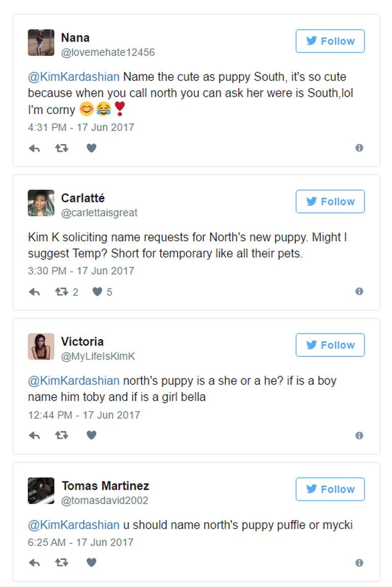
Task: Reply to Nana's tweet
Action: [x=34, y=148]
